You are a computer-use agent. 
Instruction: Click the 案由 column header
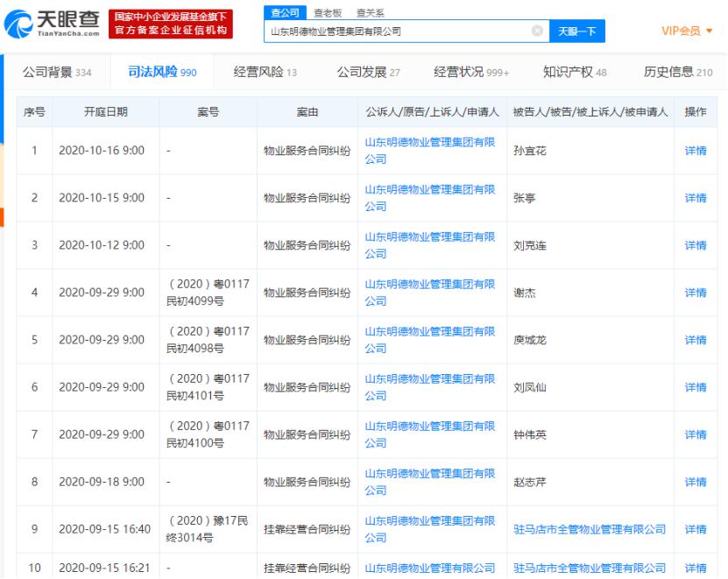[x=307, y=112]
